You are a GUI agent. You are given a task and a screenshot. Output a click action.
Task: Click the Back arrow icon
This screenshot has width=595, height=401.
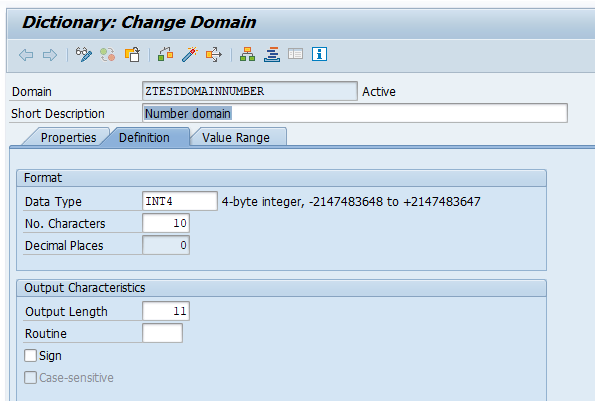(26, 55)
